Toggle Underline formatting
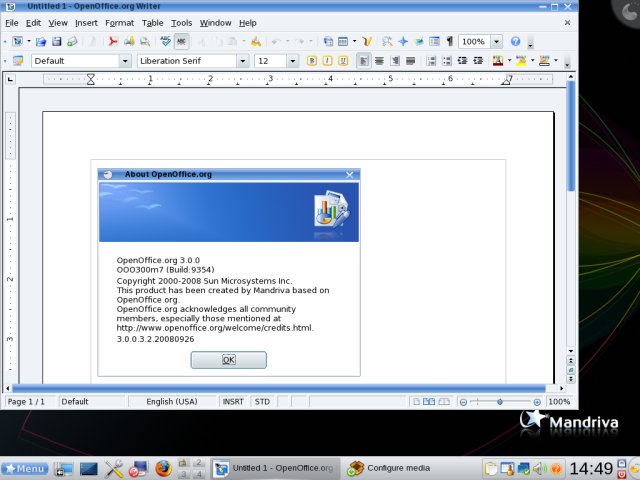 (343, 61)
